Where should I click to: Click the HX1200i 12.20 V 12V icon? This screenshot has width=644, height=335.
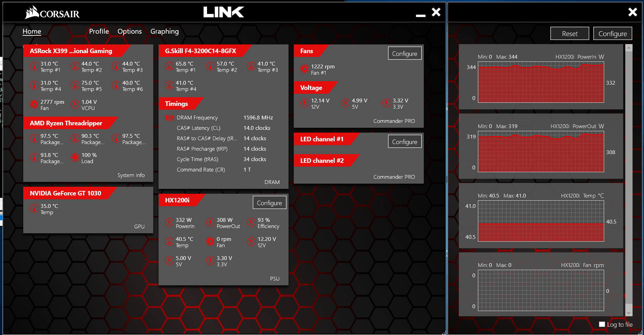[251, 241]
